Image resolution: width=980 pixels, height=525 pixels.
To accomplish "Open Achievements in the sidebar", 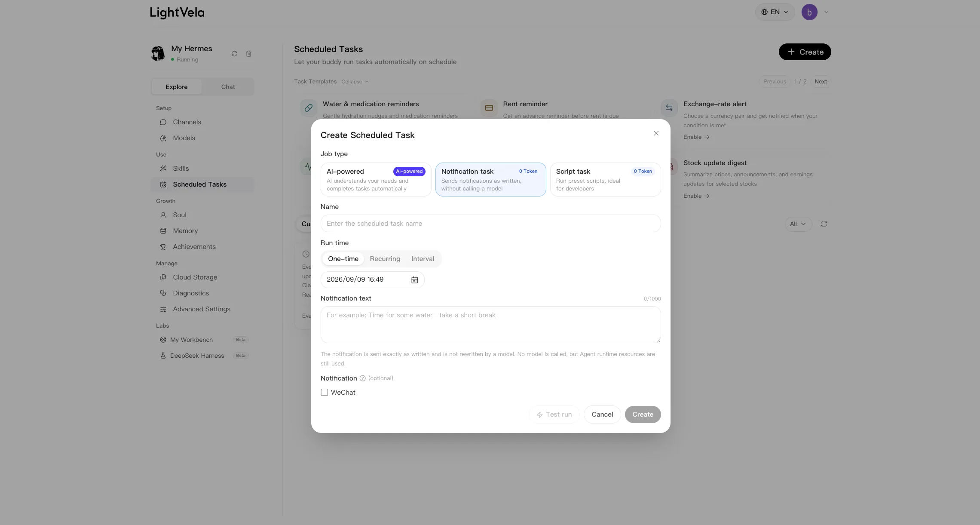I will [202, 247].
